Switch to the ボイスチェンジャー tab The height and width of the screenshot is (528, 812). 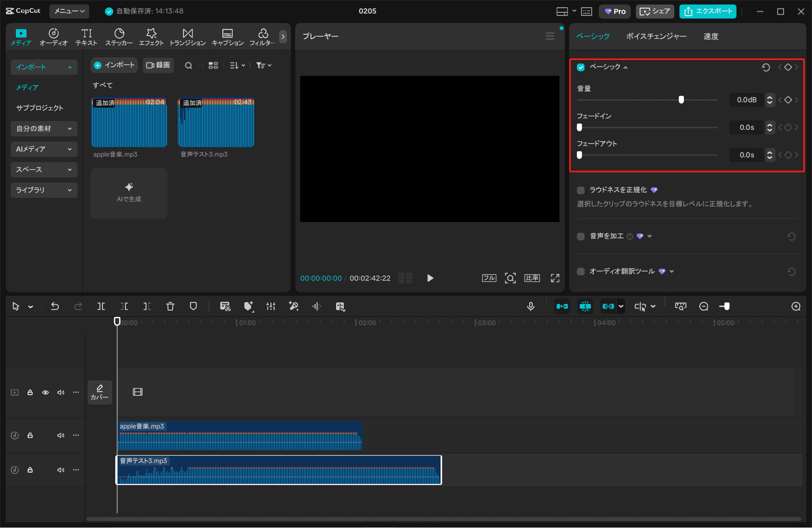pos(656,36)
